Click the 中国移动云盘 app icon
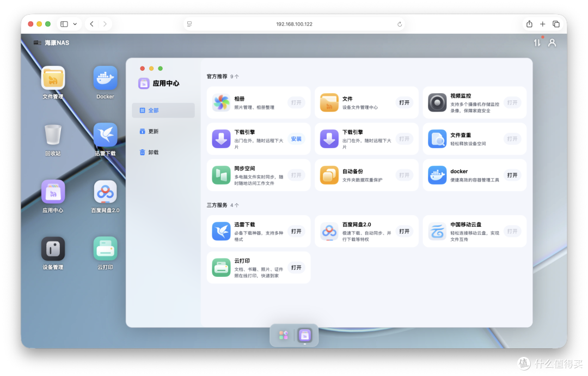 click(x=437, y=231)
